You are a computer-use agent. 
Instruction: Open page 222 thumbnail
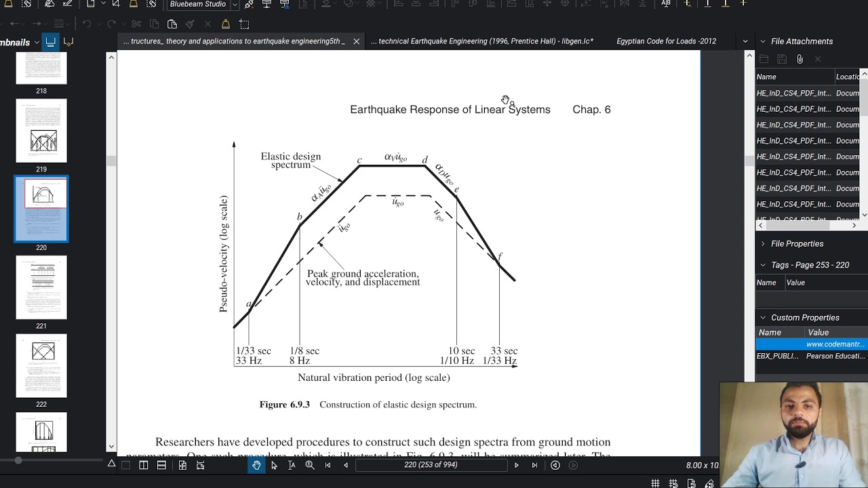(41, 366)
